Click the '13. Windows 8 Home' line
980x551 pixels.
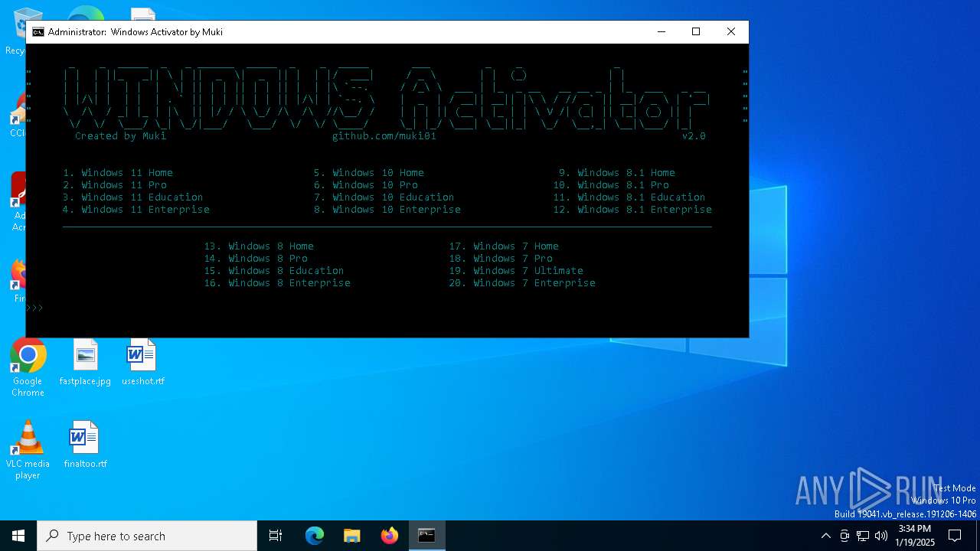259,246
